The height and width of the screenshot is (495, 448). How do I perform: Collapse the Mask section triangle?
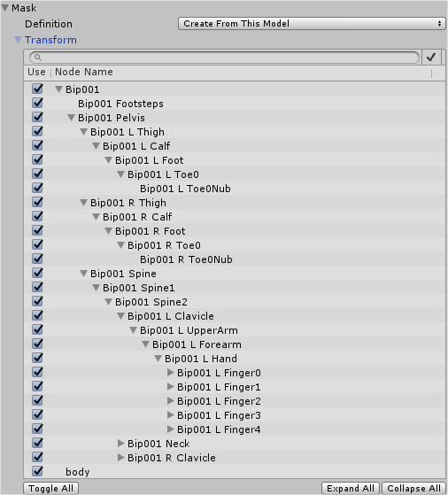point(5,8)
